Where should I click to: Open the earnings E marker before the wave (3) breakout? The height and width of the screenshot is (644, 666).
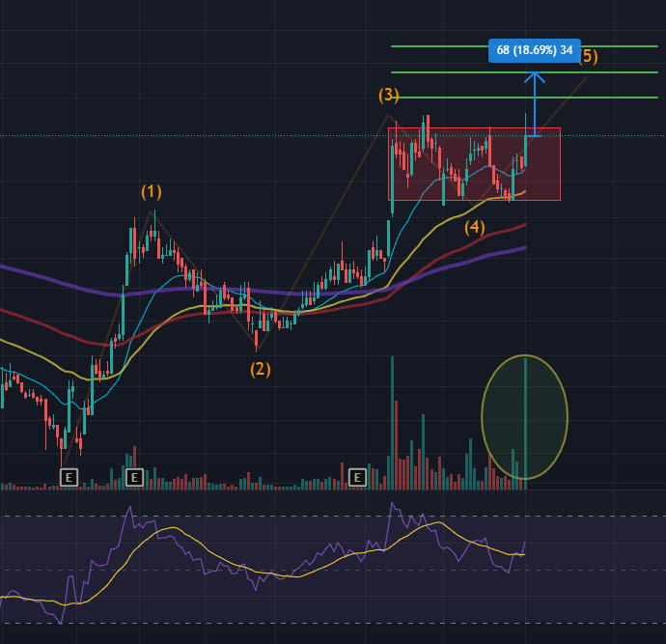(357, 478)
